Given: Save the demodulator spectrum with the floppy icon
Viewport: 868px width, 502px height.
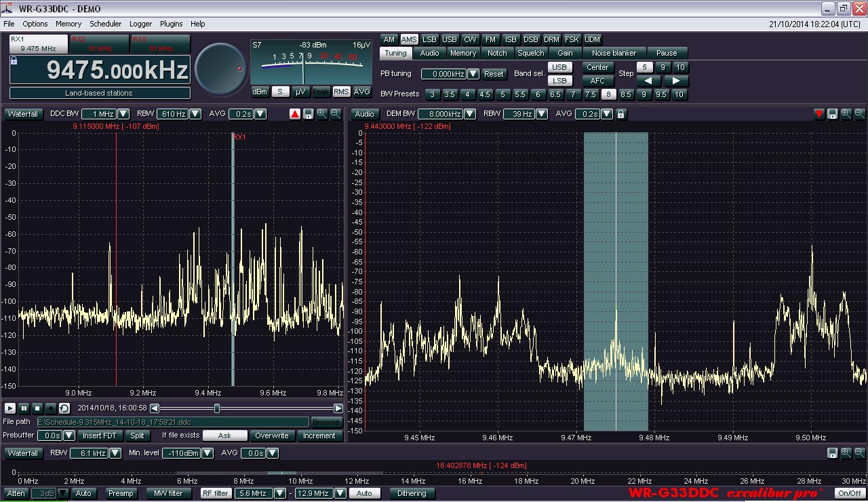Looking at the screenshot, I should (x=832, y=114).
